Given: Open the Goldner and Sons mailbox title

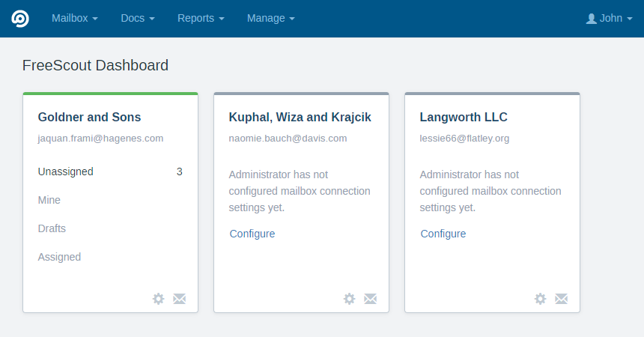Looking at the screenshot, I should pyautogui.click(x=90, y=117).
